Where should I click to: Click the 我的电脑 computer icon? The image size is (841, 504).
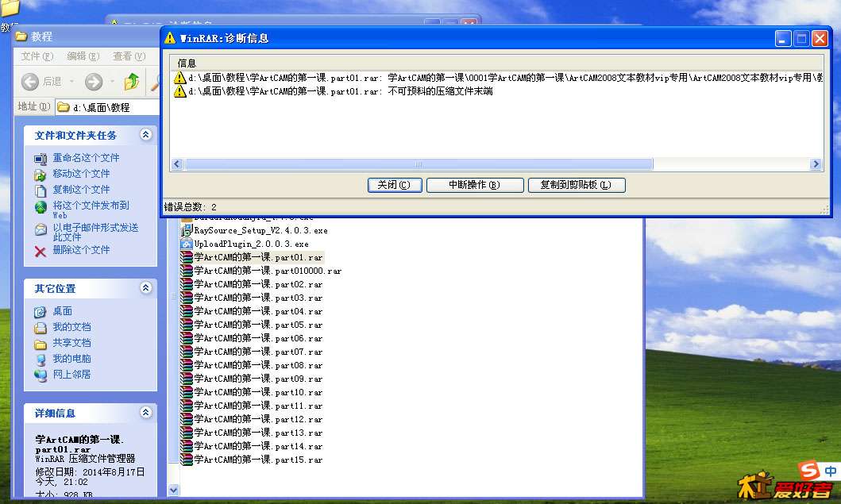(41, 360)
